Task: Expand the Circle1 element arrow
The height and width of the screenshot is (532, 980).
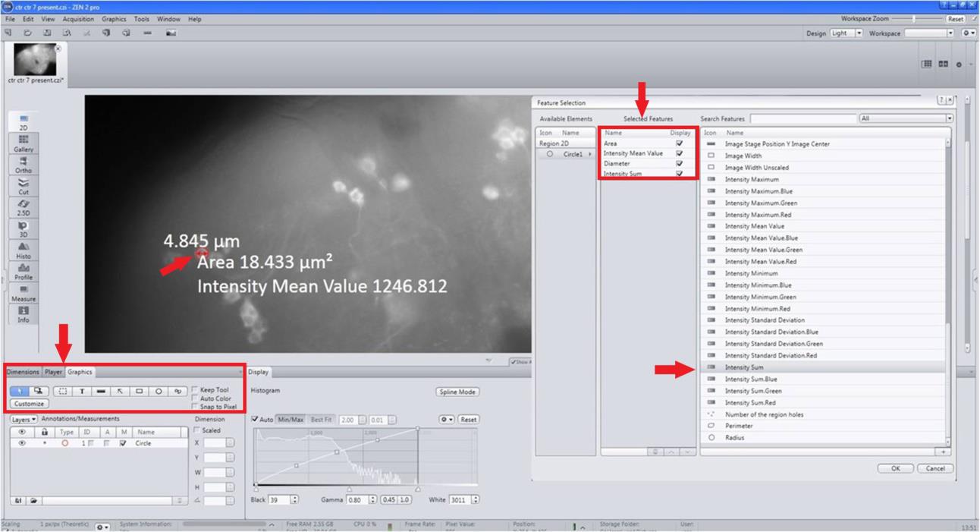Action: [590, 154]
